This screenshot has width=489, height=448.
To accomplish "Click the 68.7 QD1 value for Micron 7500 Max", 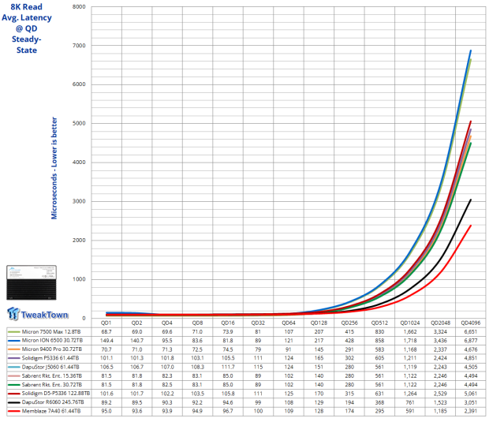I will click(106, 332).
